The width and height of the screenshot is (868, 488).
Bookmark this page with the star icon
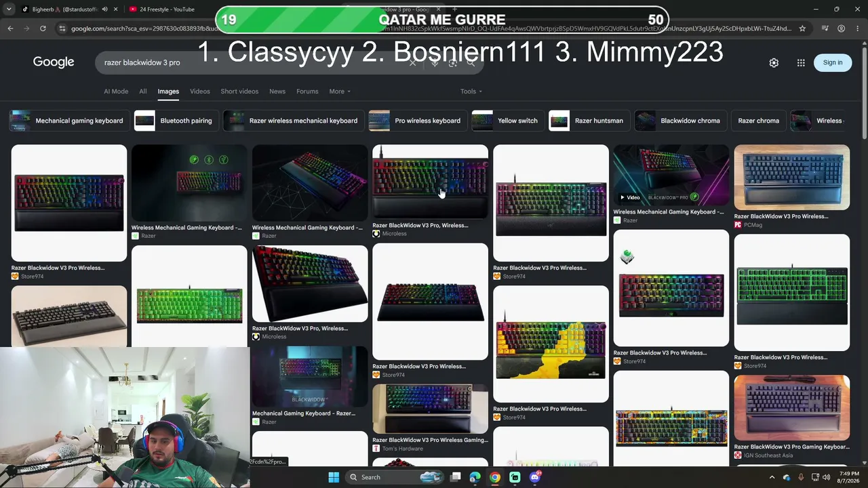802,28
